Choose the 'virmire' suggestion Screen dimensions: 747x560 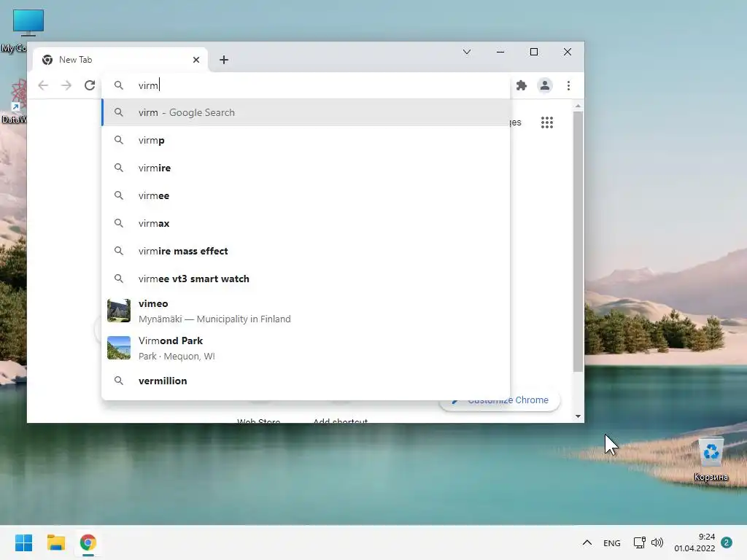306,168
